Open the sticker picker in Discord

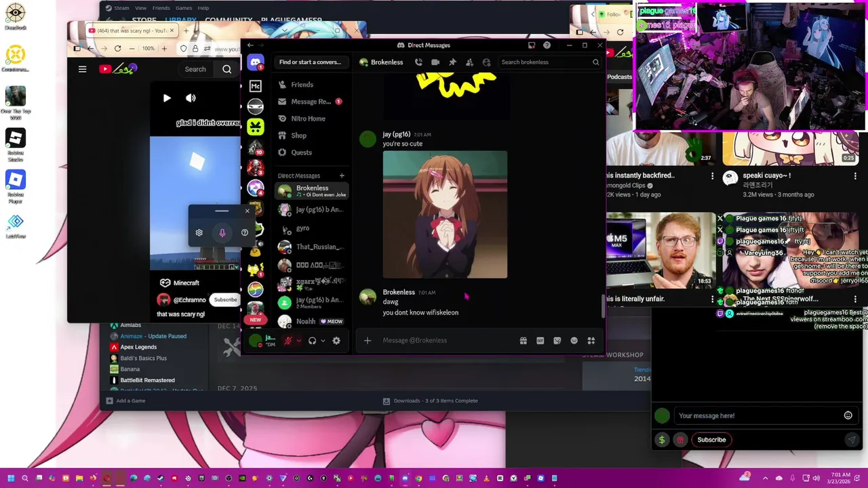tap(557, 340)
